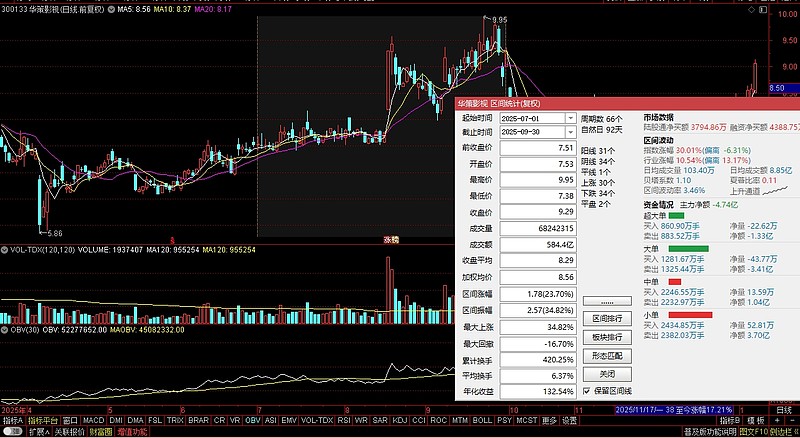The image size is (800, 438).
Task: Select the MCST indicator tab
Action: 527,421
